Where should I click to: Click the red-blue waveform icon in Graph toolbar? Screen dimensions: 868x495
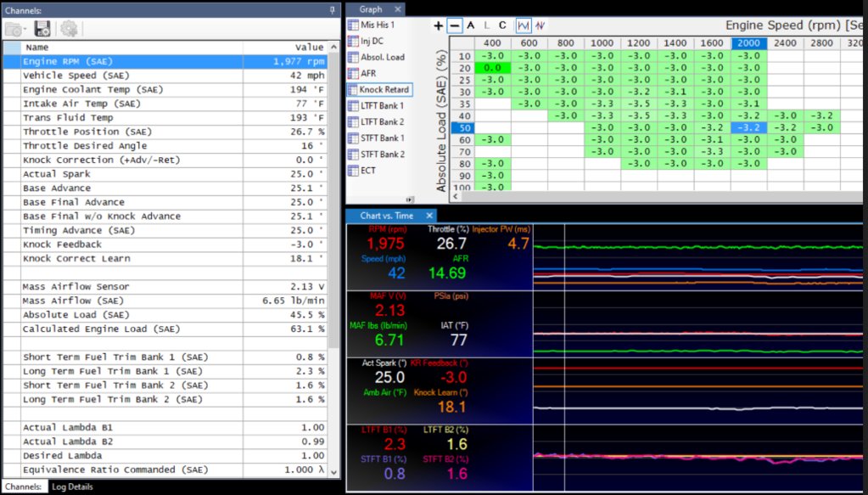click(x=540, y=25)
